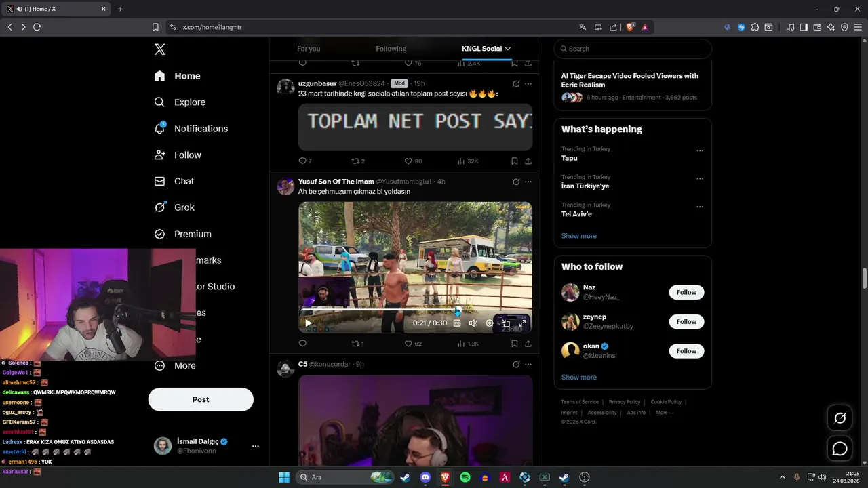This screenshot has width=868, height=488.
Task: Open the C5 profile avatar
Action: pos(285,369)
